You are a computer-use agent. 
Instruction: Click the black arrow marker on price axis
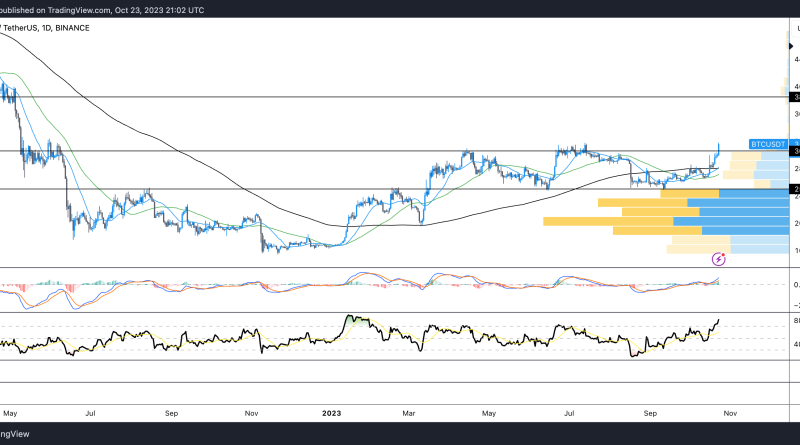click(791, 46)
